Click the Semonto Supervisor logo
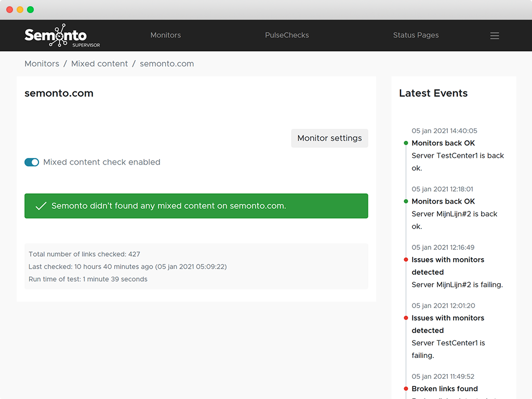The image size is (532, 399). (x=62, y=35)
